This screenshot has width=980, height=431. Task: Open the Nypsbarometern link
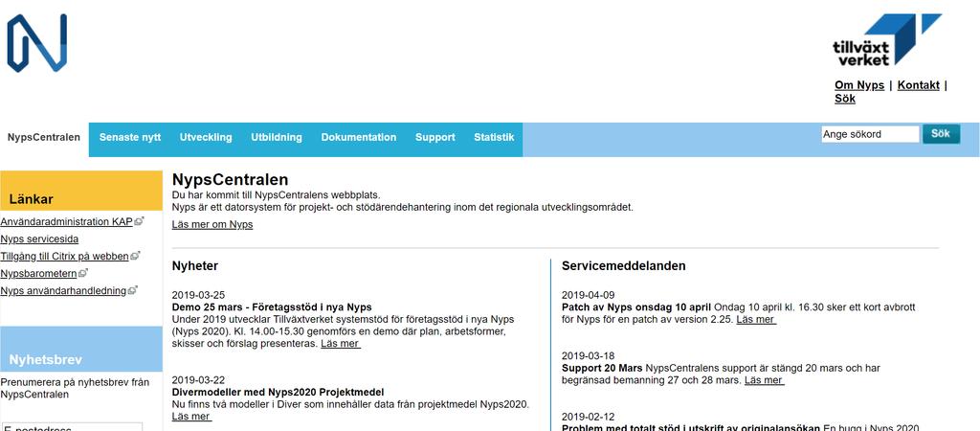(x=38, y=273)
